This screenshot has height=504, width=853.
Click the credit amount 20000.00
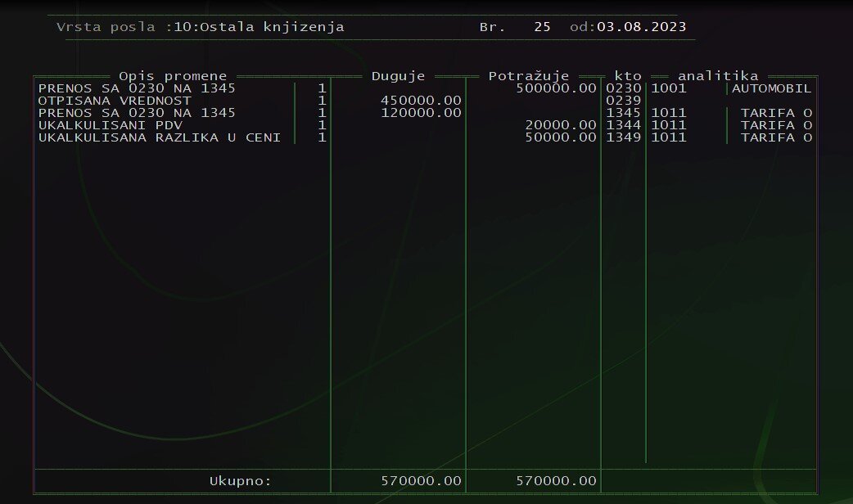click(561, 125)
